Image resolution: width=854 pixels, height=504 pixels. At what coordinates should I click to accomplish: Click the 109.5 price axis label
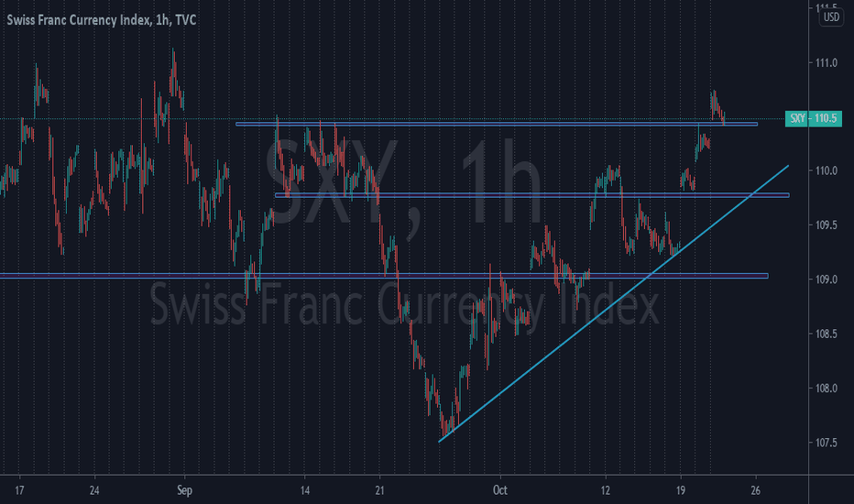point(827,225)
